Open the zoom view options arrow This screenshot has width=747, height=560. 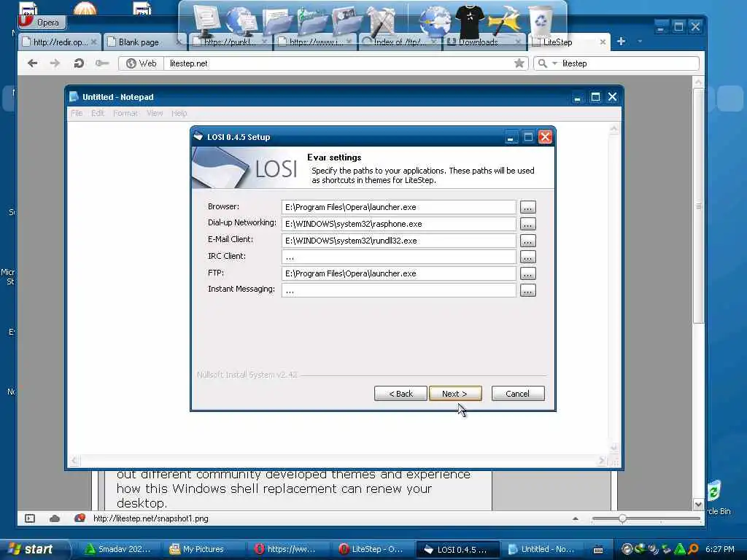point(576,518)
